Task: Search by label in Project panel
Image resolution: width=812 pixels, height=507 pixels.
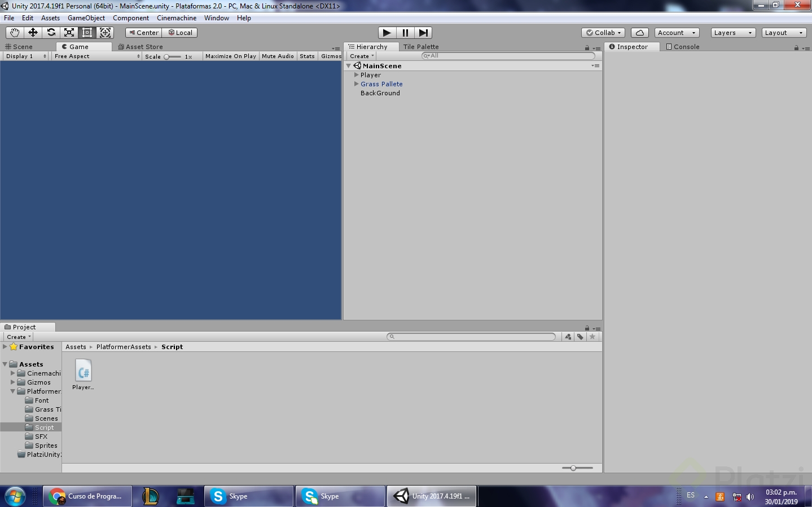Action: (580, 337)
